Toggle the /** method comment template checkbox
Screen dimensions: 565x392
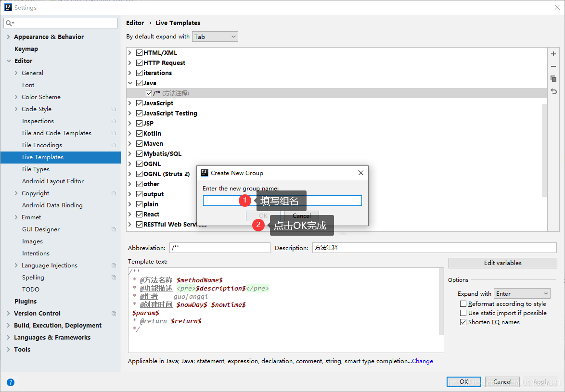tap(149, 93)
